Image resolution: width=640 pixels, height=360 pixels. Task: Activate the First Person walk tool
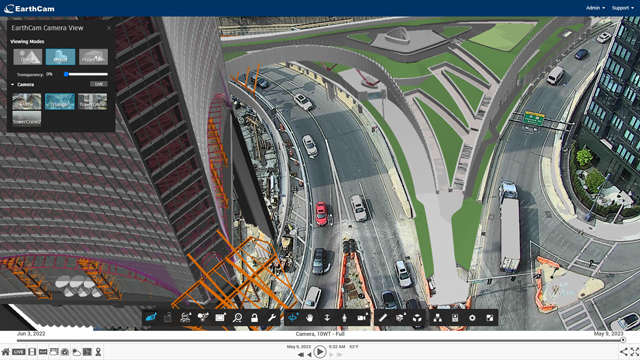(344, 318)
